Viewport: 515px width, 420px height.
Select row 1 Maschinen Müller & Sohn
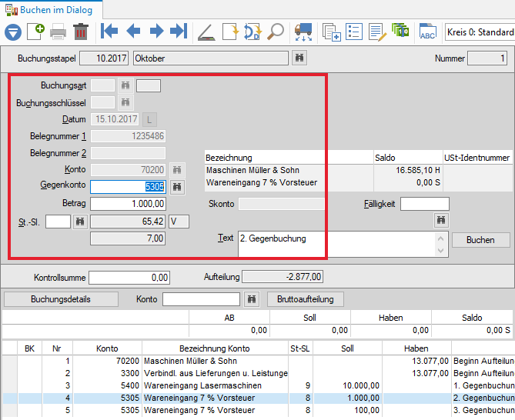coord(259,361)
